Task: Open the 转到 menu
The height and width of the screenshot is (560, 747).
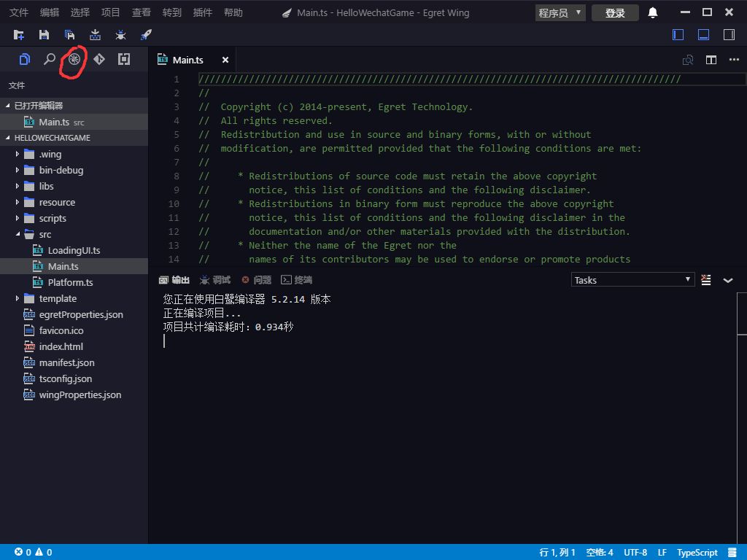Action: pos(172,12)
